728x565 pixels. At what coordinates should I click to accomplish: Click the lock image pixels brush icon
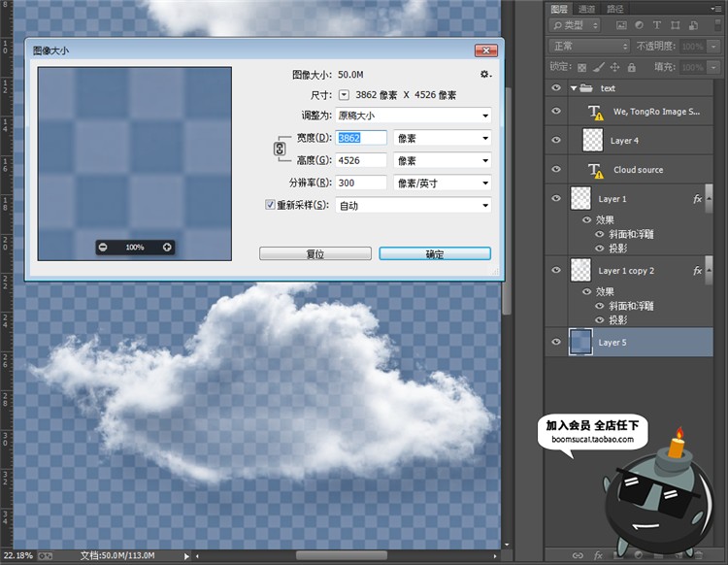point(598,68)
